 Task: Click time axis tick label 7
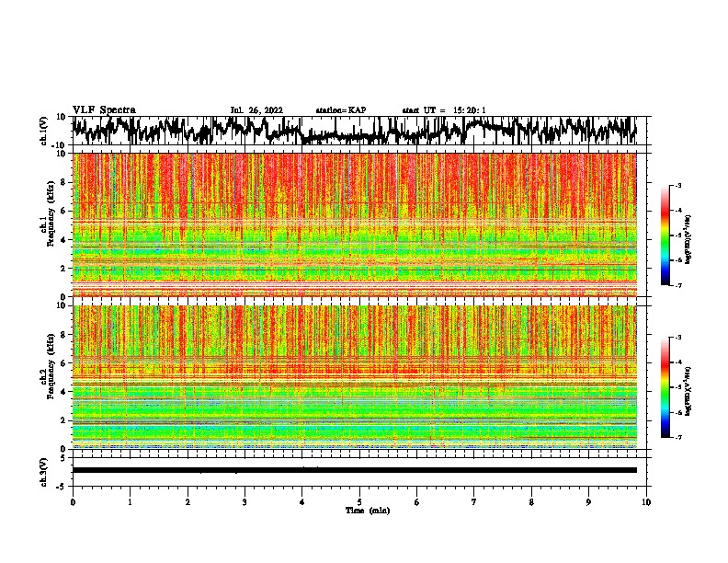coord(474,502)
